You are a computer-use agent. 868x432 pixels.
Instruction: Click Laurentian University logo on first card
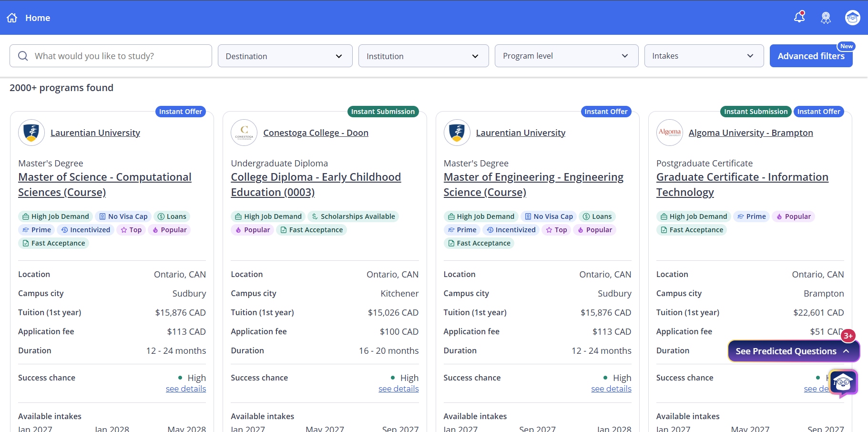(31, 133)
